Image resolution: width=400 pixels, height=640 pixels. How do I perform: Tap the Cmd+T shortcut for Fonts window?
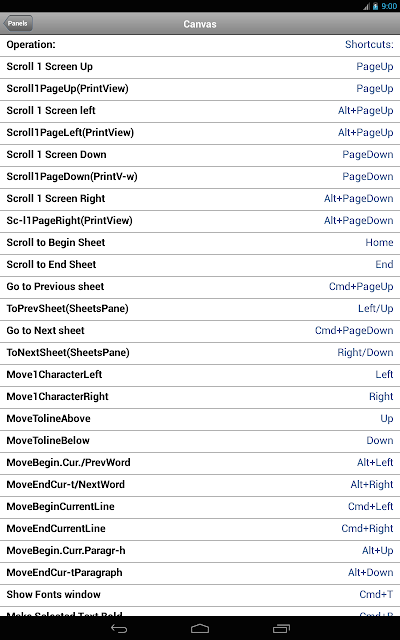(x=376, y=595)
